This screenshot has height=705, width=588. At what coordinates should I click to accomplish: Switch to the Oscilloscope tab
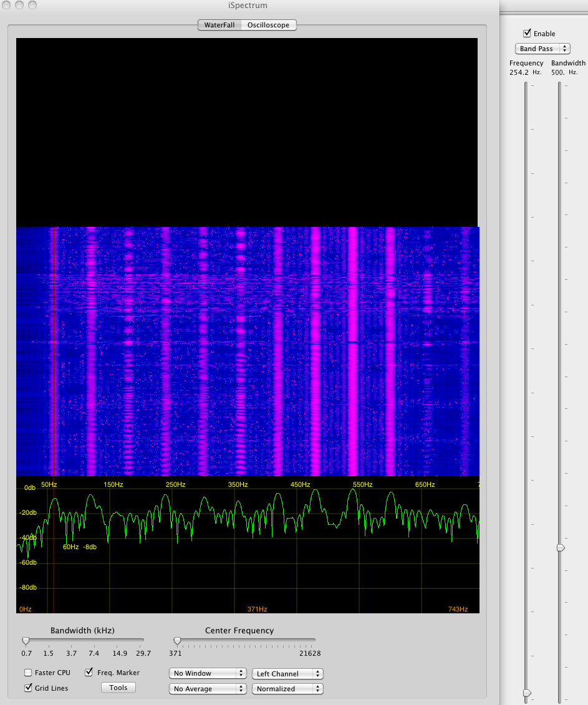coord(269,25)
